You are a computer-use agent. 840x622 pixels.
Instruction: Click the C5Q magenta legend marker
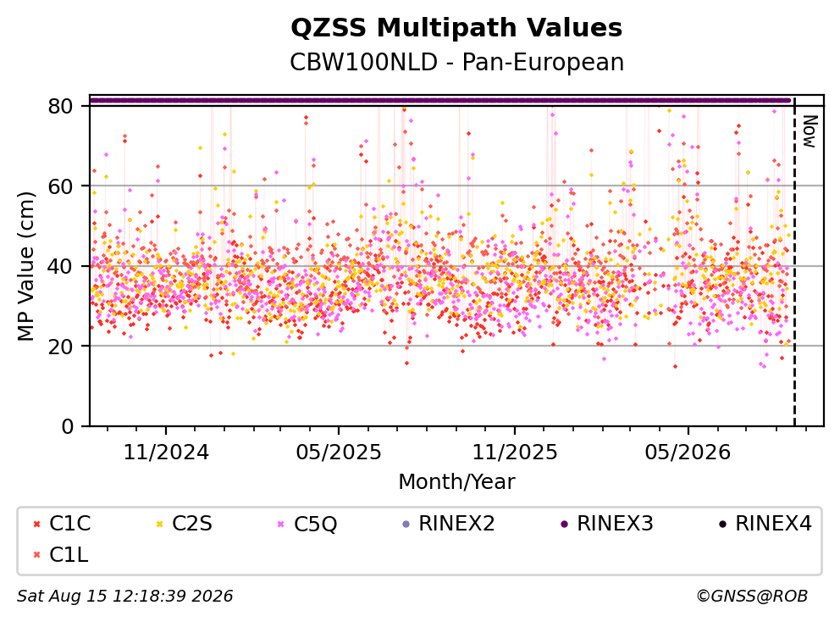coord(281,524)
